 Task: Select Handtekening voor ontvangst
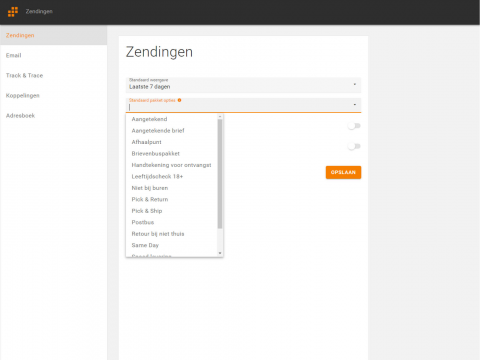pyautogui.click(x=171, y=165)
